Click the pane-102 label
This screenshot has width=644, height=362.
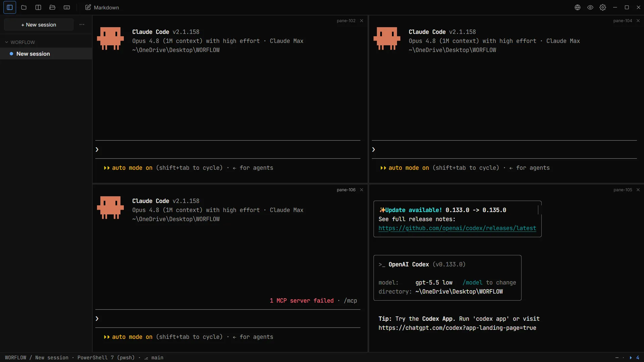point(346,21)
